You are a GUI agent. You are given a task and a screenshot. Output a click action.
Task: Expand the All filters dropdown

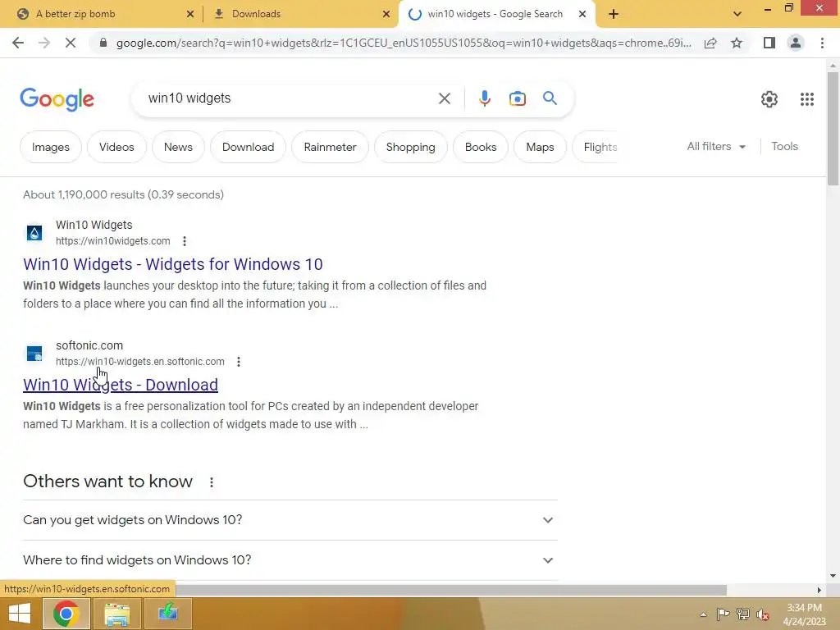(x=716, y=146)
